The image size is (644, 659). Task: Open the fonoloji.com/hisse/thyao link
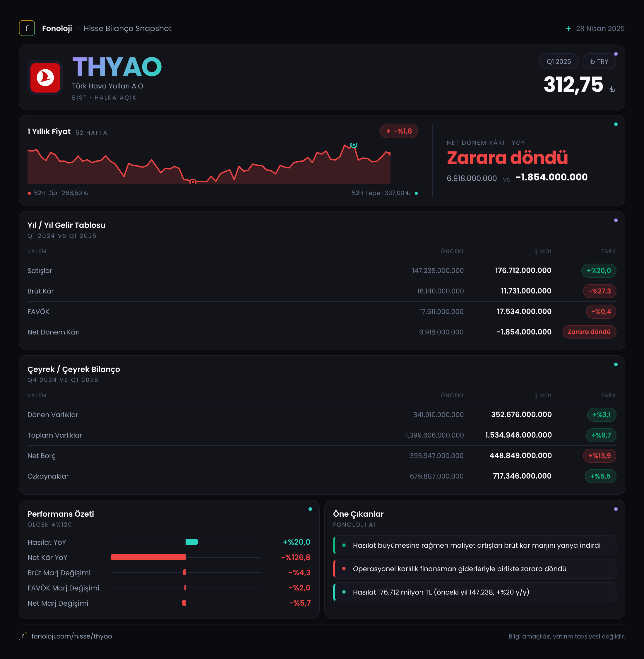coord(72,636)
